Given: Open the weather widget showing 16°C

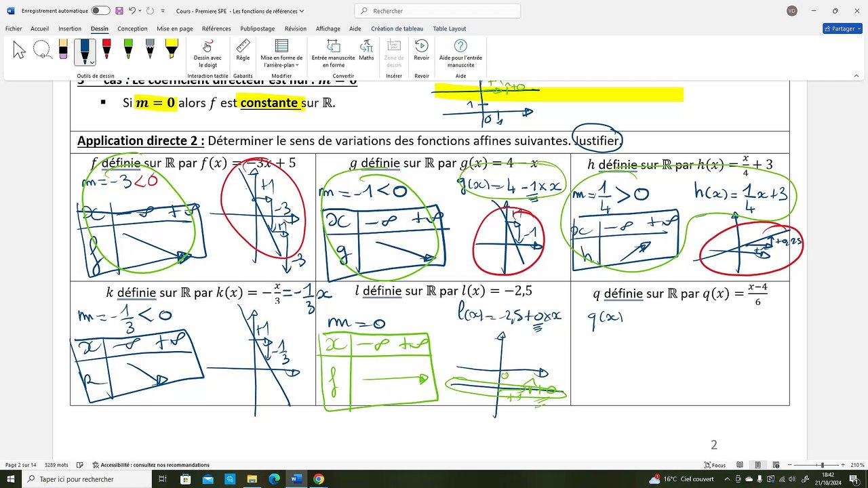Looking at the screenshot, I should (680, 479).
